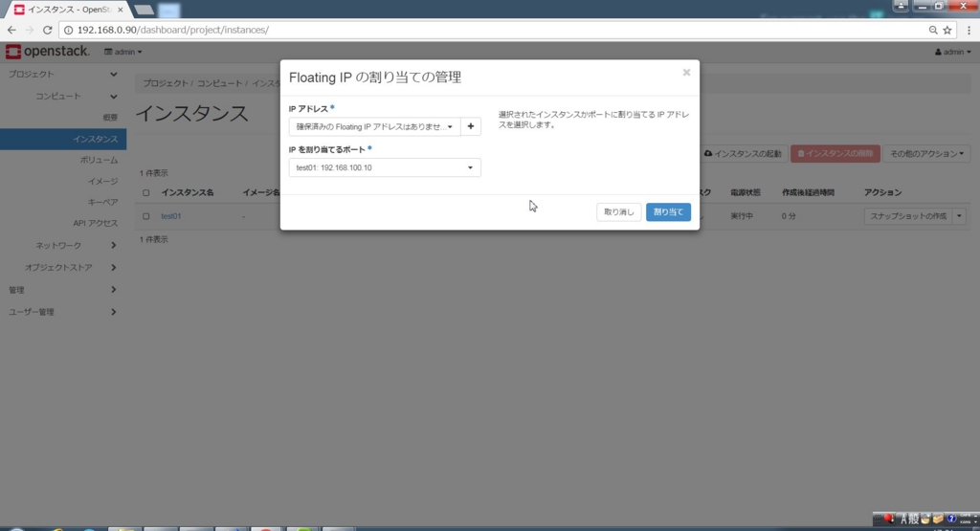980x531 pixels.
Task: Click スナップショットの作成 button
Action: (908, 216)
